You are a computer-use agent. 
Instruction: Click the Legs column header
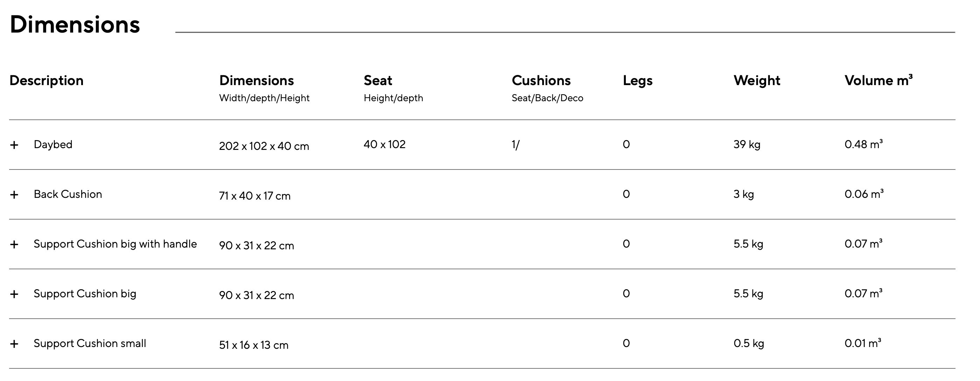[638, 81]
